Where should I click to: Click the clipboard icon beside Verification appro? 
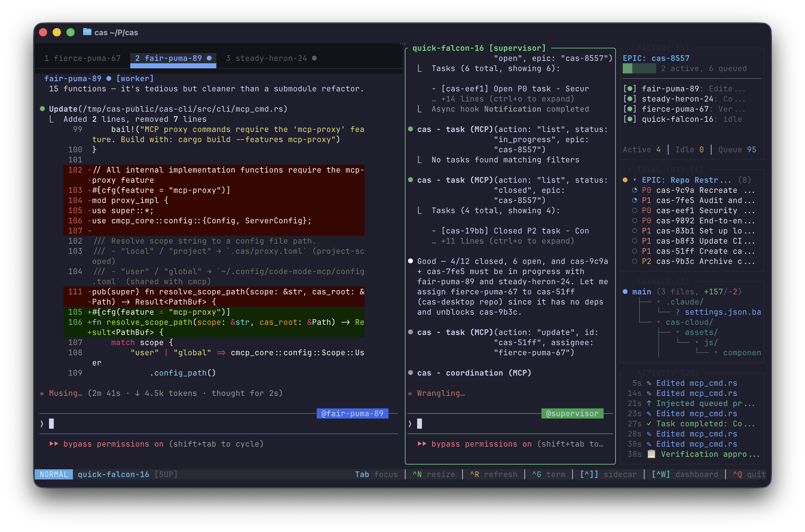[651, 454]
